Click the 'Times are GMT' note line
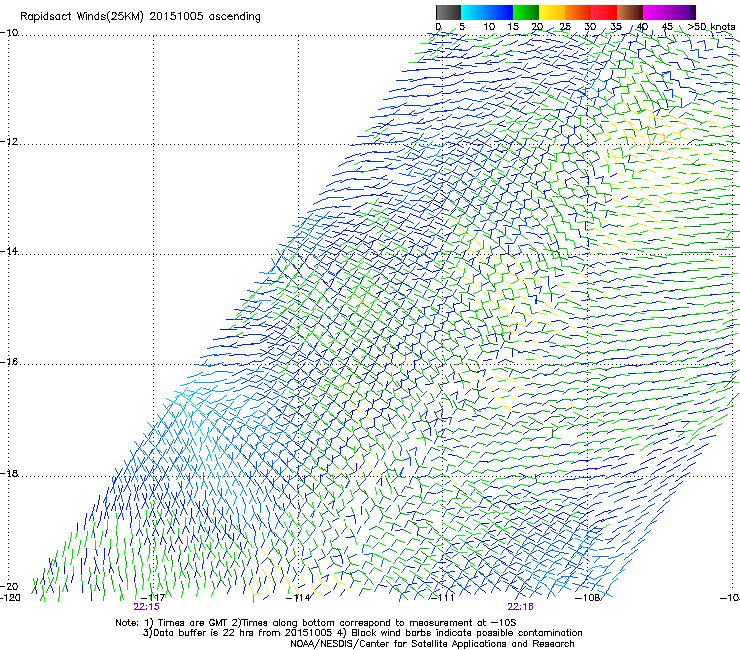740x650 pixels. (x=316, y=623)
